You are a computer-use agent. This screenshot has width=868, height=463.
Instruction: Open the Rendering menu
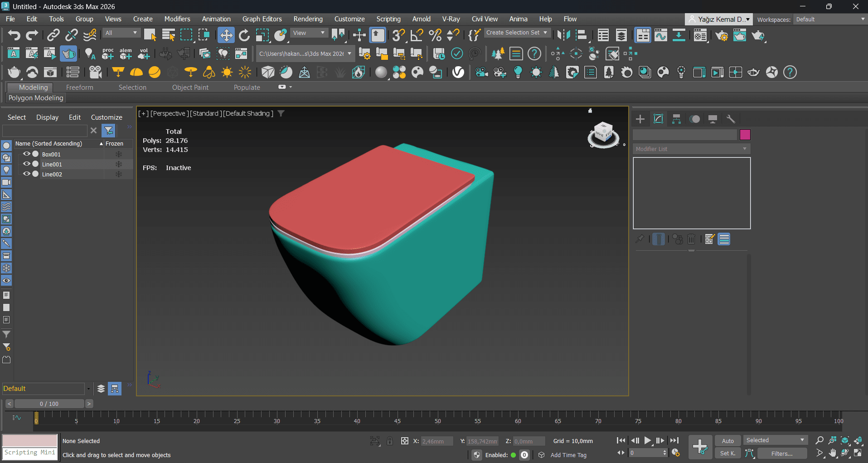308,19
